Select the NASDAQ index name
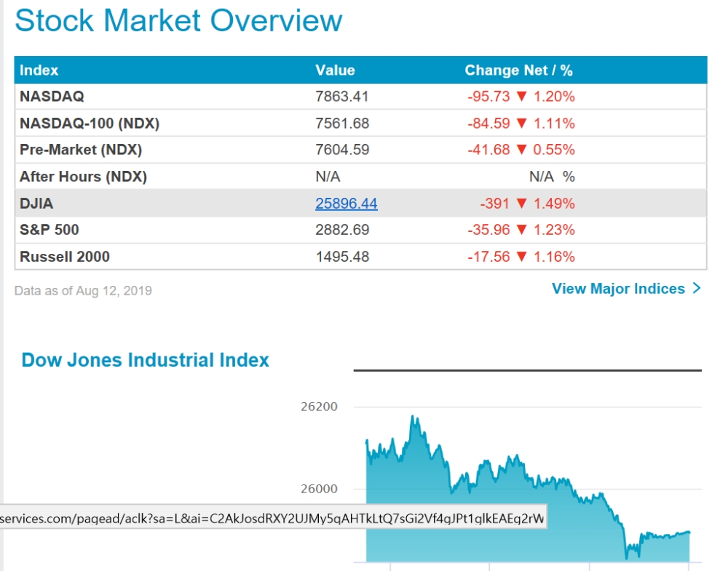The width and height of the screenshot is (728, 571). pos(52,97)
